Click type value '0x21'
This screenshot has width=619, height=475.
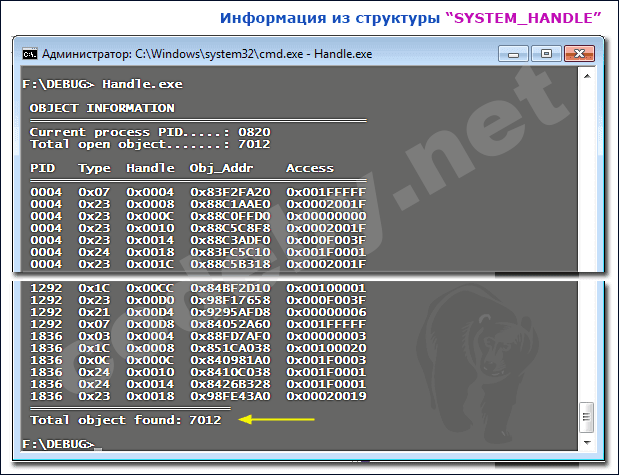pos(94,312)
